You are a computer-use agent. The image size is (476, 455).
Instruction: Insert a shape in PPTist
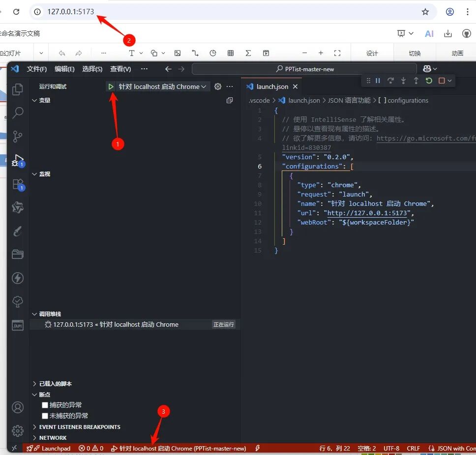154,53
